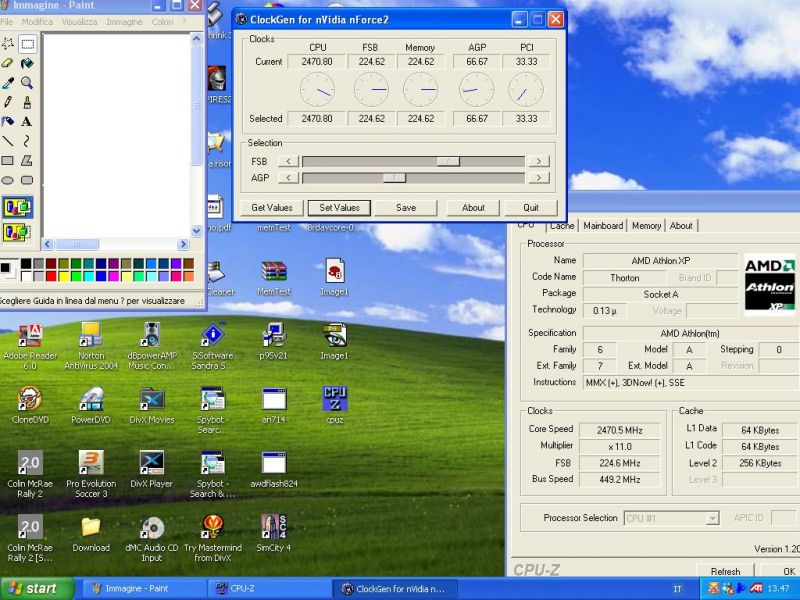The width and height of the screenshot is (800, 600).
Task: Select the Pick Color eyedropper tool
Action: (x=8, y=83)
